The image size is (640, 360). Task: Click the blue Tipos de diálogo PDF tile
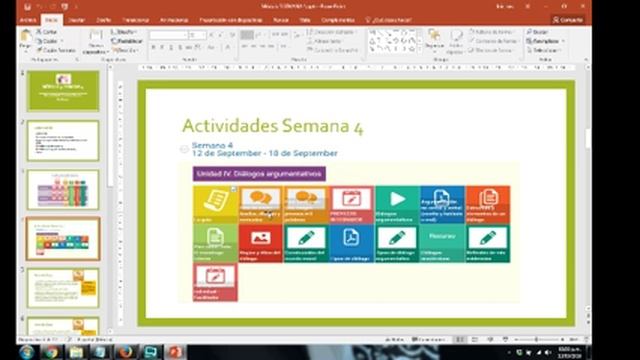click(351, 243)
